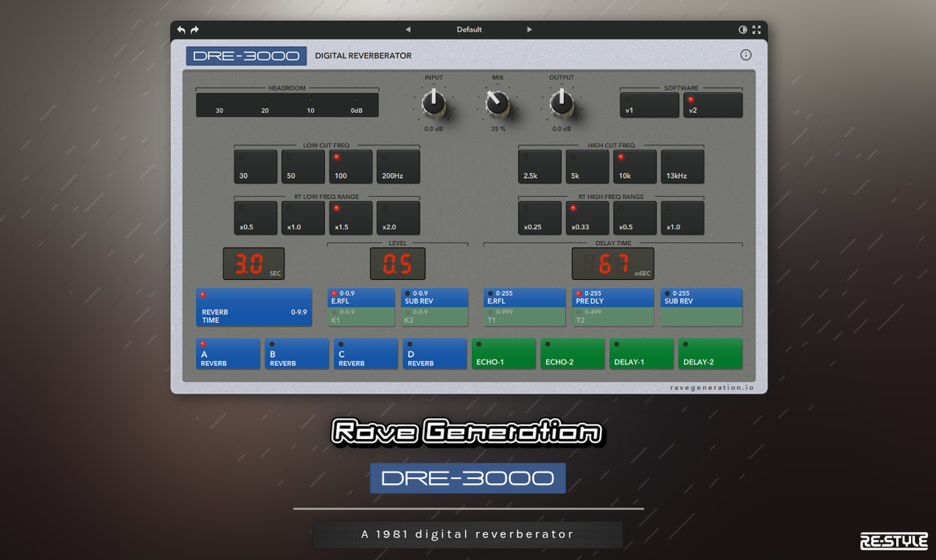This screenshot has width=936, height=560.
Task: Click the INPUT knob
Action: pyautogui.click(x=433, y=102)
